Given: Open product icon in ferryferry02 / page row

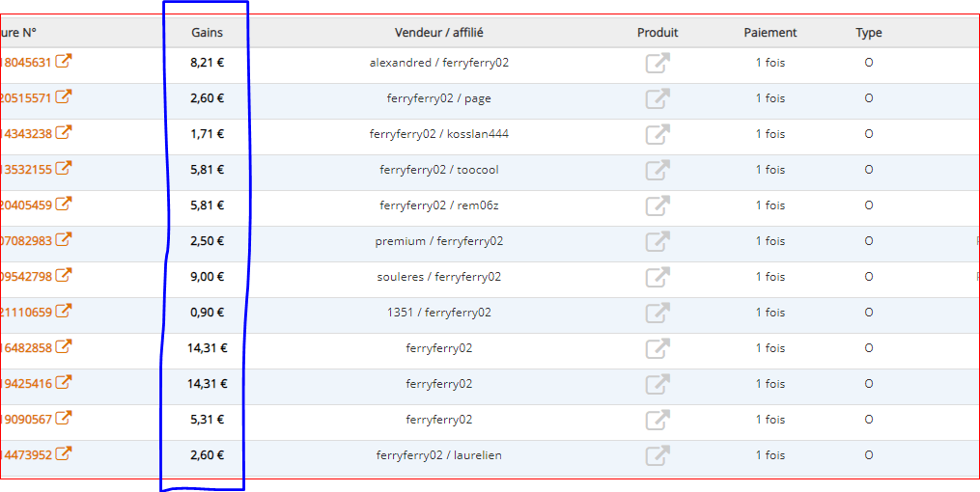Looking at the screenshot, I should (658, 98).
